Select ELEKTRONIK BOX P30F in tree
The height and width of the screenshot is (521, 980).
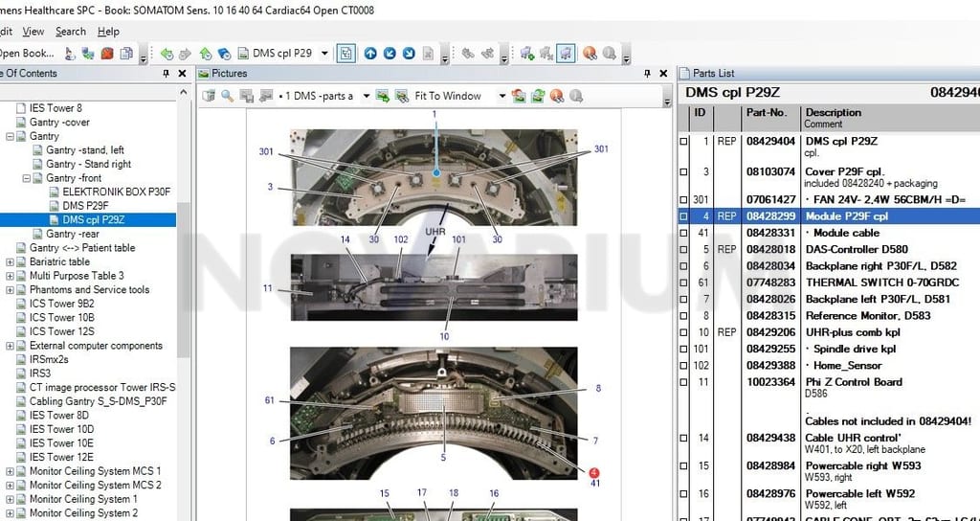116,192
